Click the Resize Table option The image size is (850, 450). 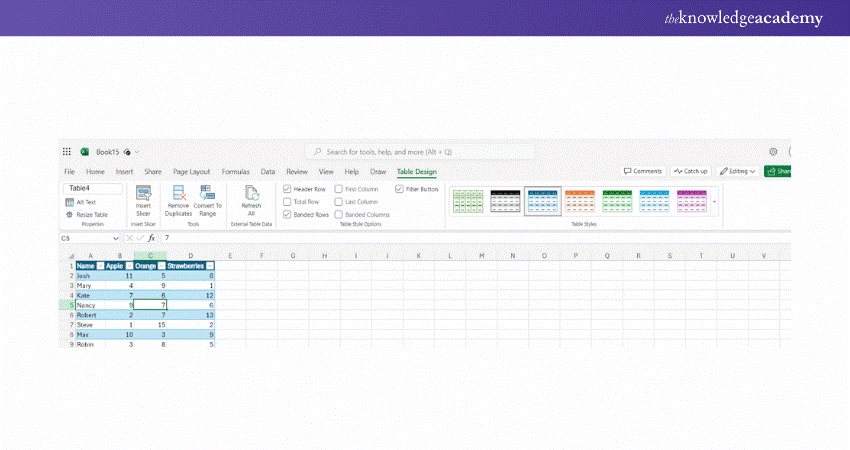87,214
